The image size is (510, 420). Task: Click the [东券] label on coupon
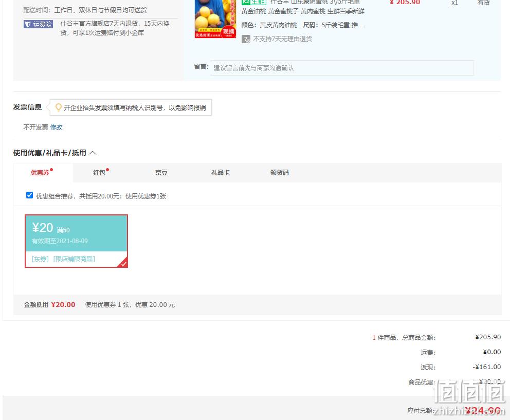coord(40,259)
